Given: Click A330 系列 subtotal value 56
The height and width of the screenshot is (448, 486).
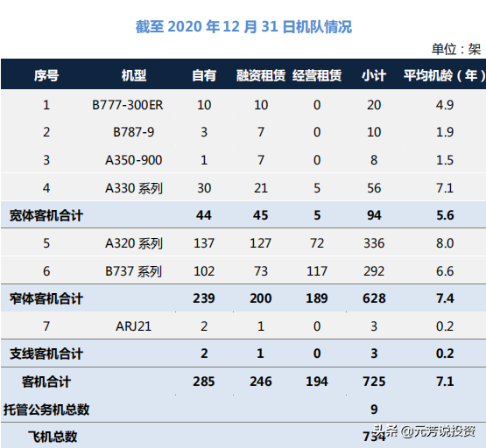Looking at the screenshot, I should [374, 188].
